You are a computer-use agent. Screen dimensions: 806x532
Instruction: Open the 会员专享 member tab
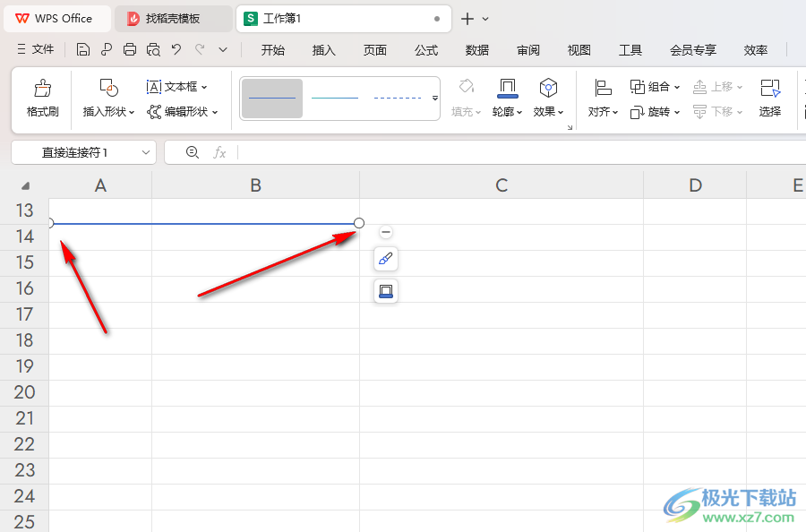coord(693,50)
